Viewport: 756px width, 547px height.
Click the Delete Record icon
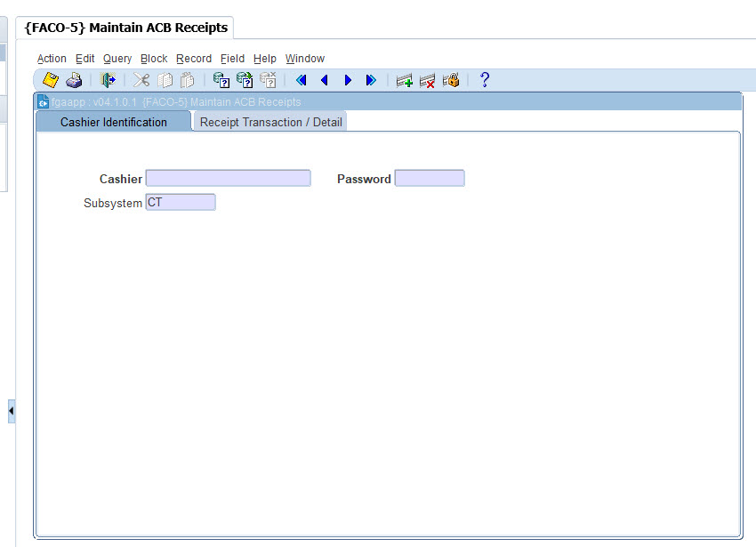point(428,80)
